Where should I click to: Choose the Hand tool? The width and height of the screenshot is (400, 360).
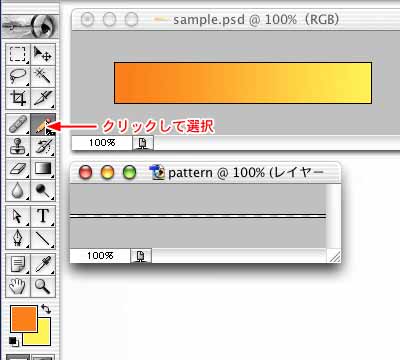tap(18, 286)
